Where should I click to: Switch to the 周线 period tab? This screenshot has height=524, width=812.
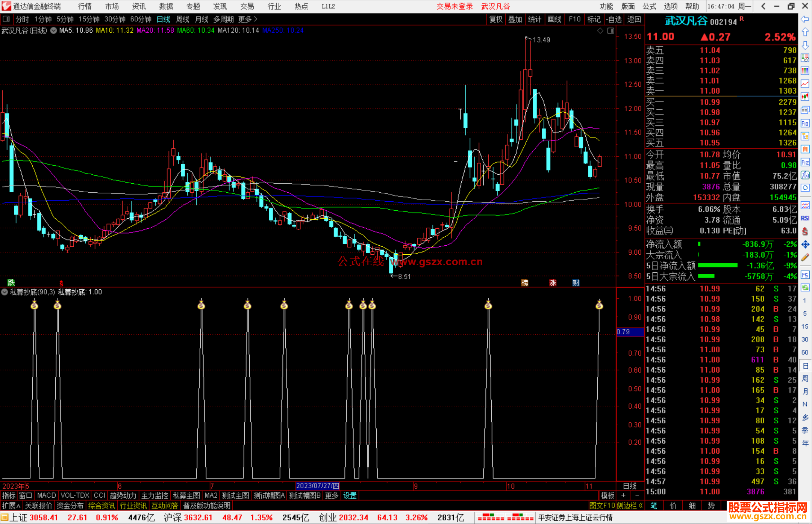tap(183, 19)
